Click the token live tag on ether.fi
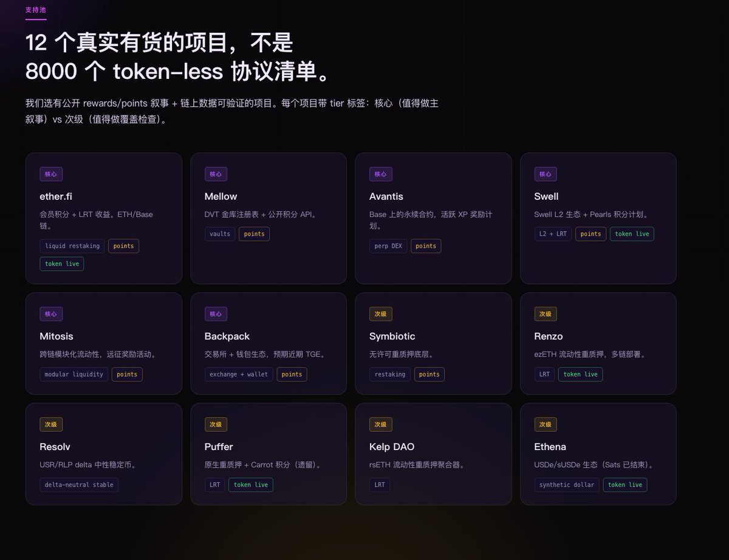Image resolution: width=729 pixels, height=560 pixels. click(x=62, y=264)
